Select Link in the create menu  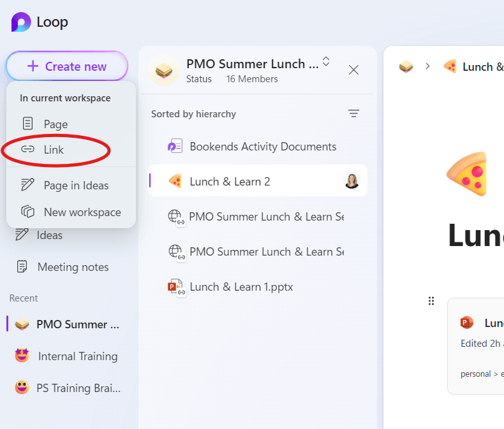[x=71, y=149]
